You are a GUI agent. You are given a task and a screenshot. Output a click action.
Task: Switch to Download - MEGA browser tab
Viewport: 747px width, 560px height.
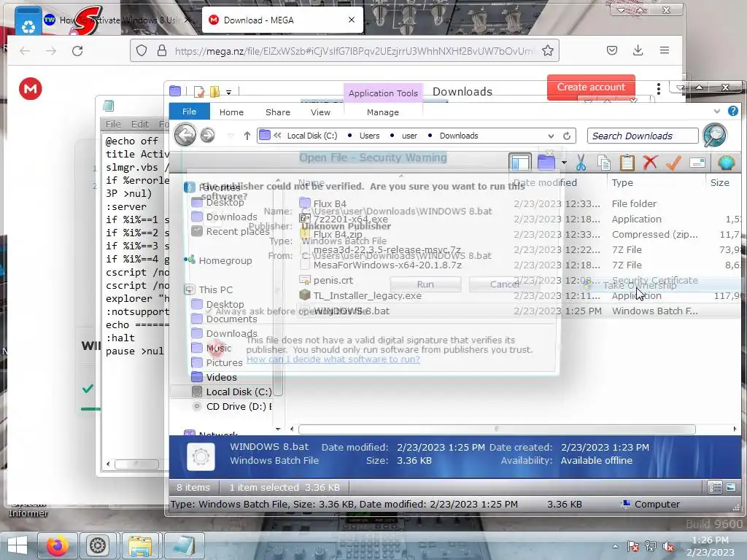coord(283,20)
